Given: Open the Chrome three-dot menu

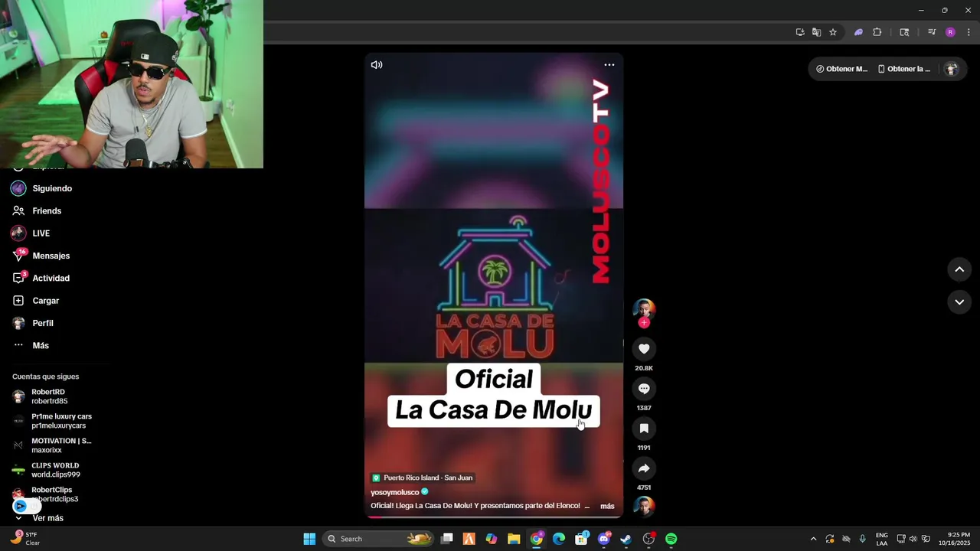Looking at the screenshot, I should (969, 32).
